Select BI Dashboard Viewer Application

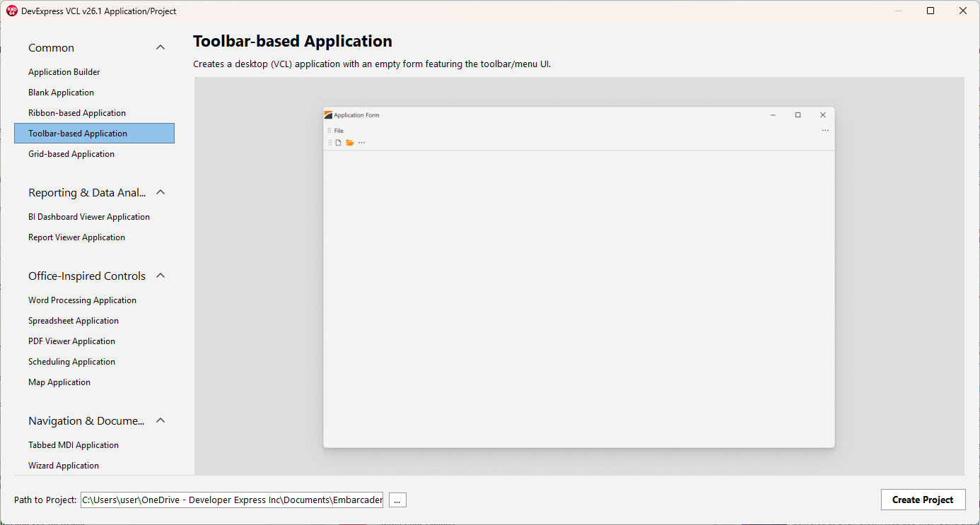click(94, 217)
